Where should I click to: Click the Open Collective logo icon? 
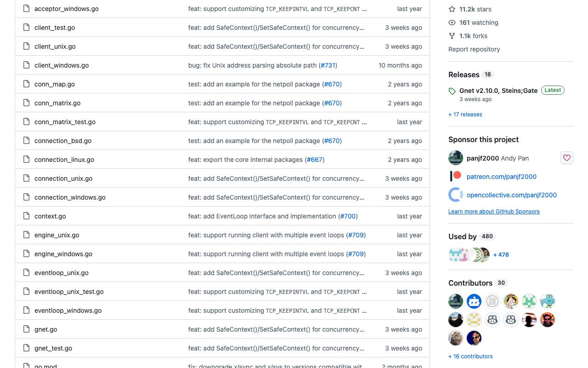pos(456,195)
